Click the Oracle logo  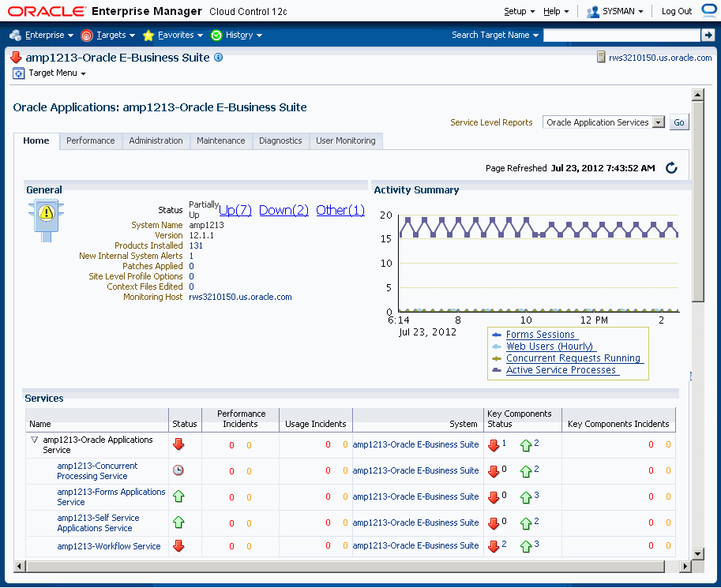click(x=47, y=12)
